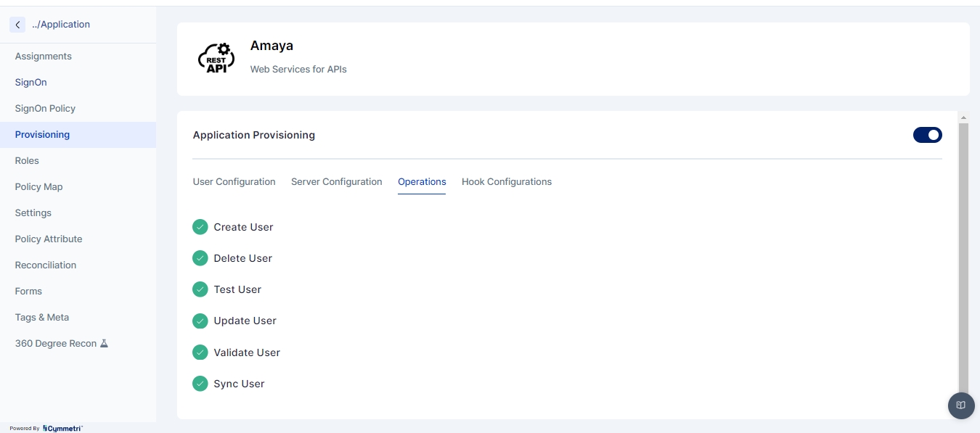Open the floating help book icon
Image resolution: width=980 pixels, height=433 pixels.
961,405
